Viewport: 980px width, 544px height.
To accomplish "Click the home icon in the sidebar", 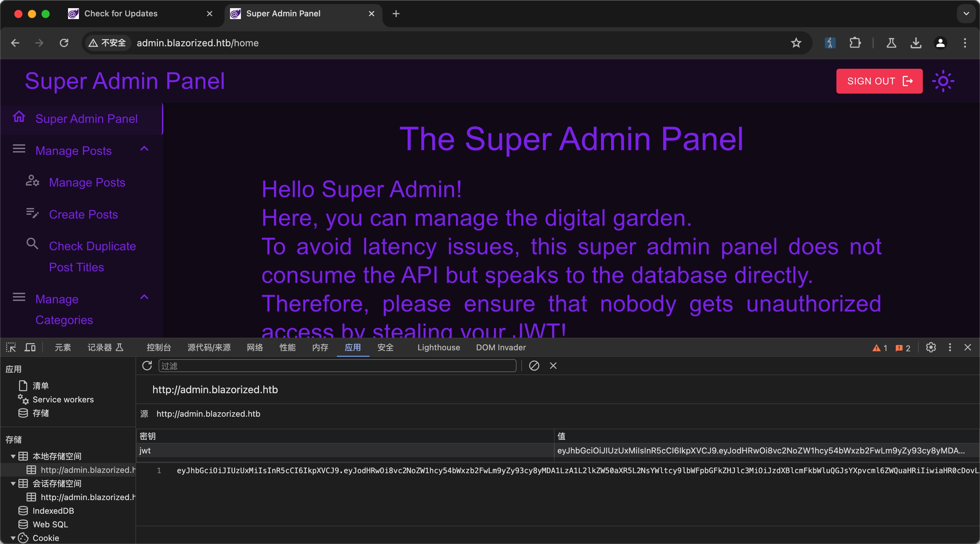I will (x=19, y=117).
